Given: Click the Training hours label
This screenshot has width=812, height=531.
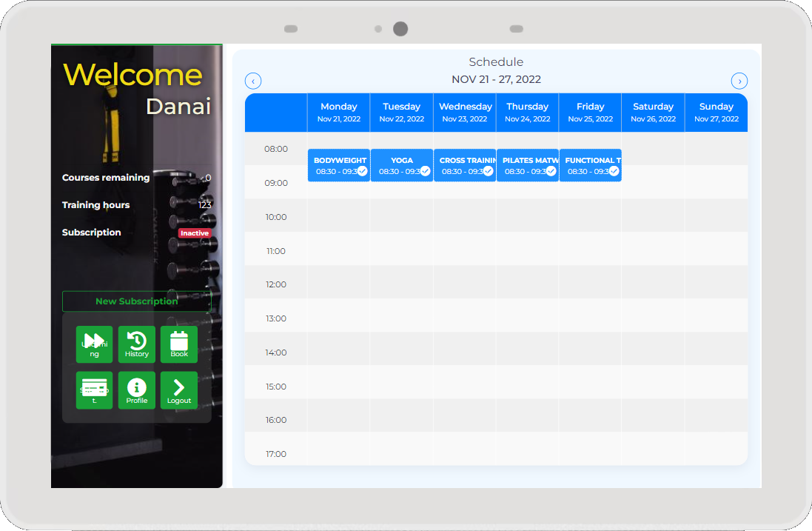Looking at the screenshot, I should tap(95, 205).
